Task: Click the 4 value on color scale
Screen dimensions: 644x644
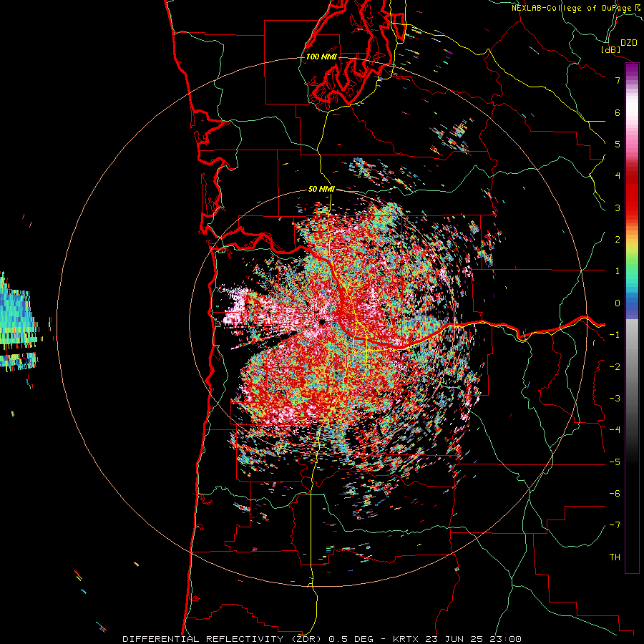Action: click(618, 176)
